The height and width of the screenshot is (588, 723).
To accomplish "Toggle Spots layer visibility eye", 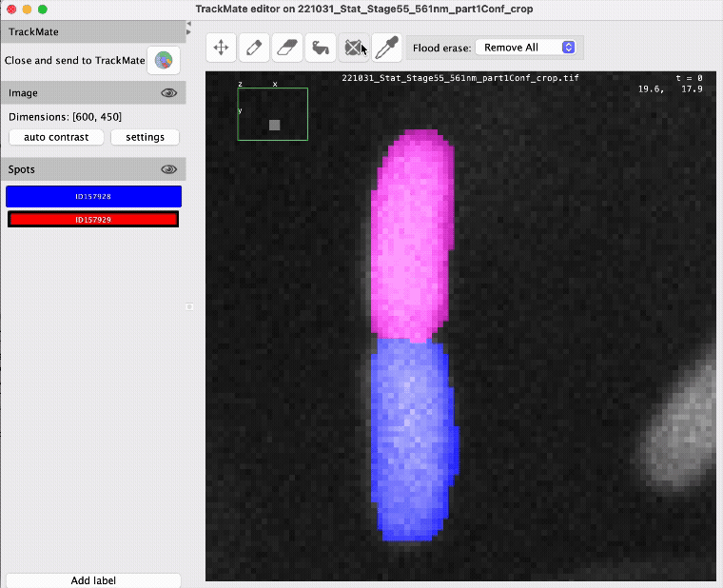I will point(169,169).
